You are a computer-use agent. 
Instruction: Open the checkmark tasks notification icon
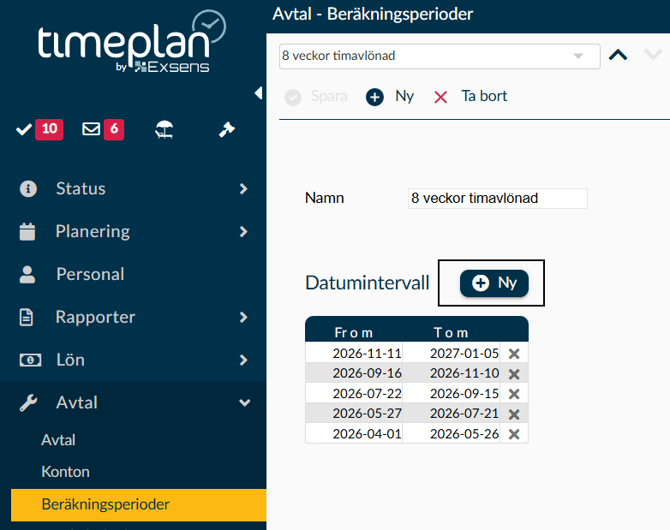[x=25, y=129]
